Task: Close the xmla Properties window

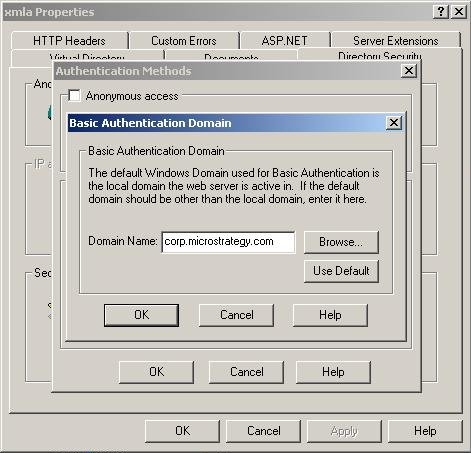Action: [x=459, y=12]
